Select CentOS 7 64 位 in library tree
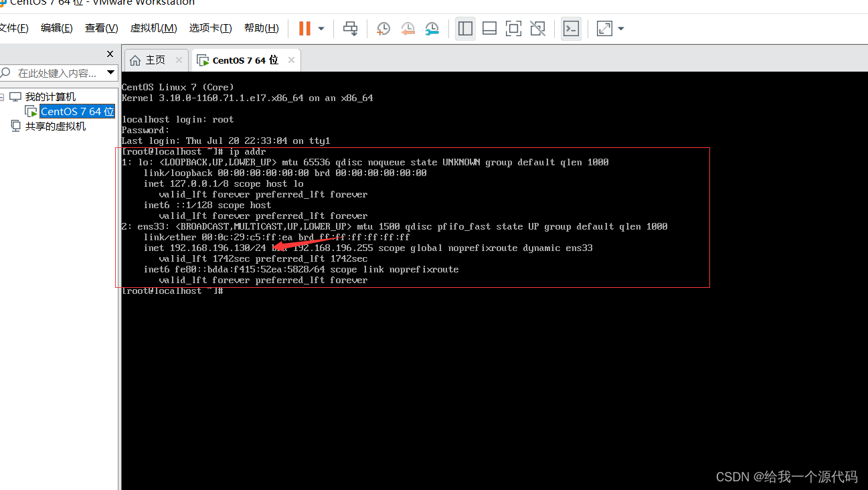This screenshot has width=868, height=490. 78,112
